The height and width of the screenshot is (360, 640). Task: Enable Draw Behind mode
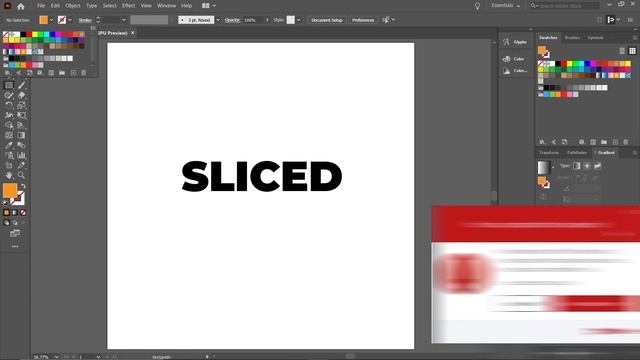[x=15, y=222]
